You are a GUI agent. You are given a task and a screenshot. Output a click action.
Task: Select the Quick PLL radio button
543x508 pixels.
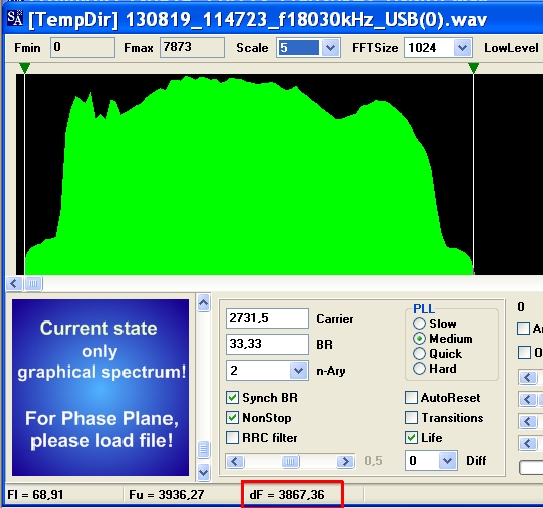coord(419,354)
